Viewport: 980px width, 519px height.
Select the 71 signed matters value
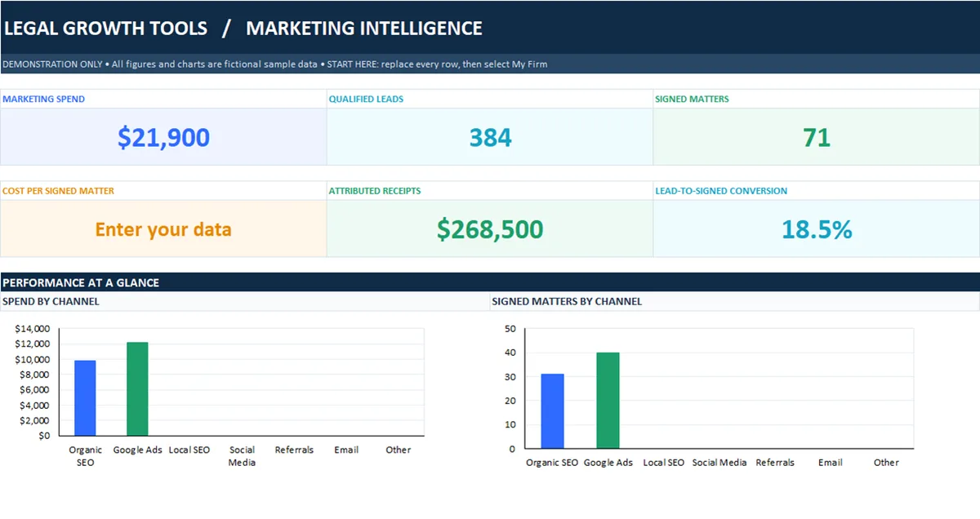click(817, 137)
